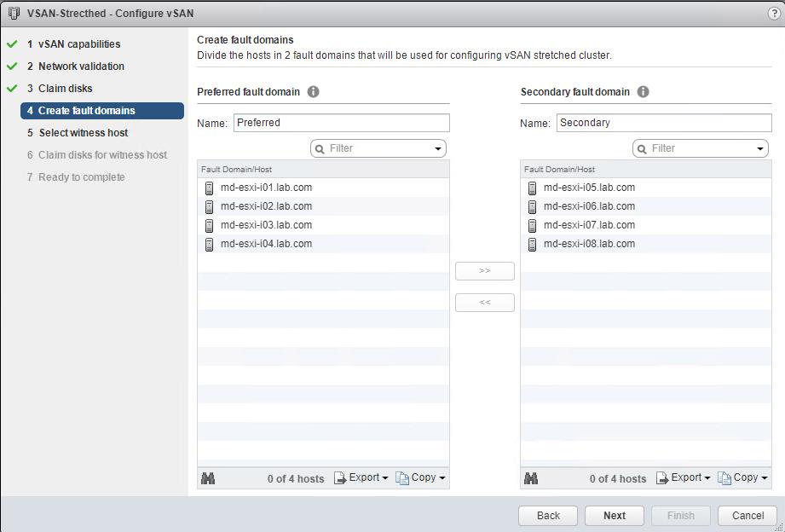Image resolution: width=785 pixels, height=532 pixels.
Task: Open Export menu under Secondary host list
Action: pyautogui.click(x=684, y=478)
